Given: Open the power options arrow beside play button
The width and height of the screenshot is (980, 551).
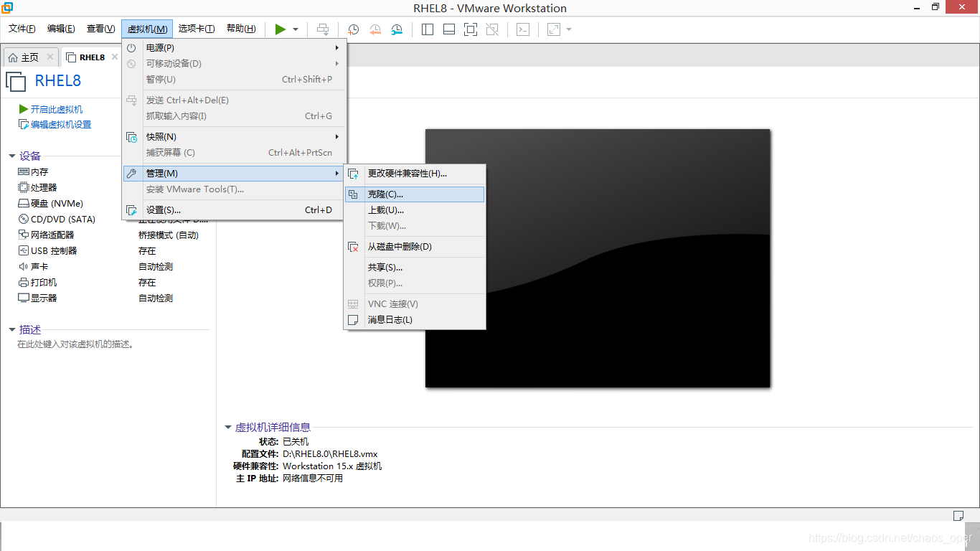Looking at the screenshot, I should click(x=296, y=29).
